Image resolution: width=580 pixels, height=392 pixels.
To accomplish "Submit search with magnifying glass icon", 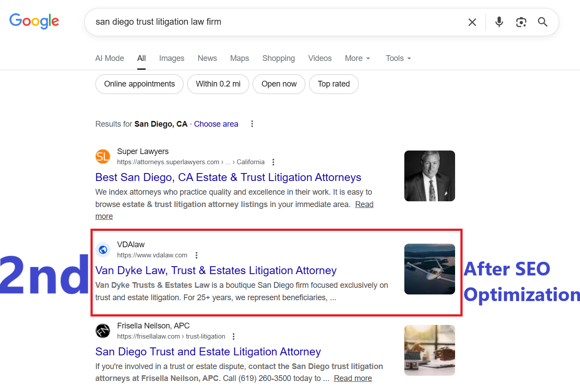I will 543,22.
